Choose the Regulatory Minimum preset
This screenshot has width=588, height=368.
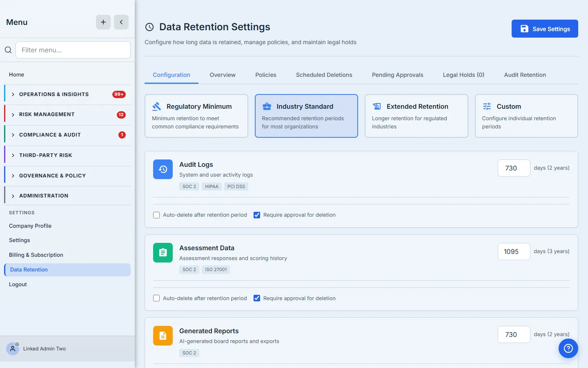[196, 116]
